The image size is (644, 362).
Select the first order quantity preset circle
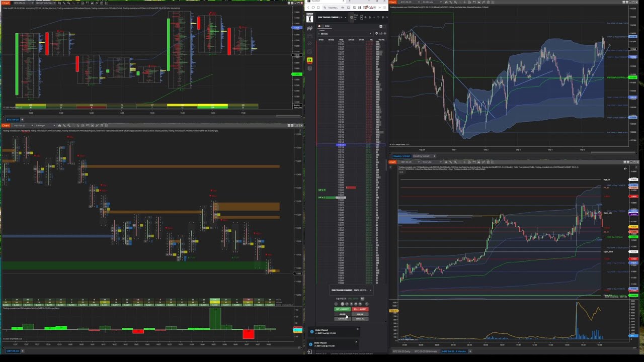(x=342, y=304)
